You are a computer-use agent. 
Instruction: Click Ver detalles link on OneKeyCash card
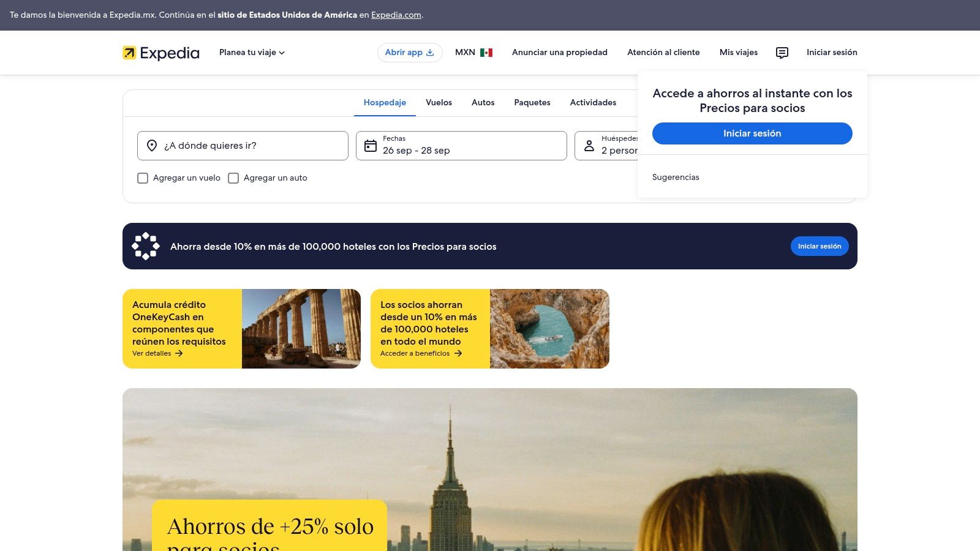(x=157, y=353)
